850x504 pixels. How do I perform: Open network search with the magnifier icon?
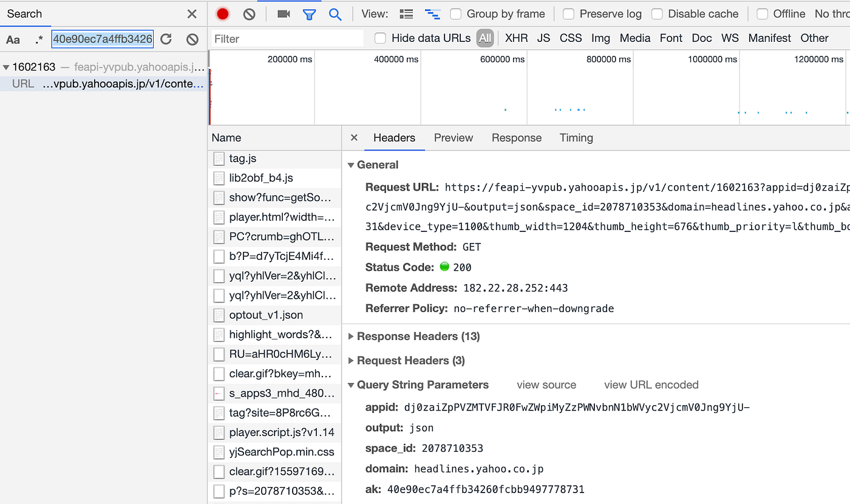coord(335,13)
